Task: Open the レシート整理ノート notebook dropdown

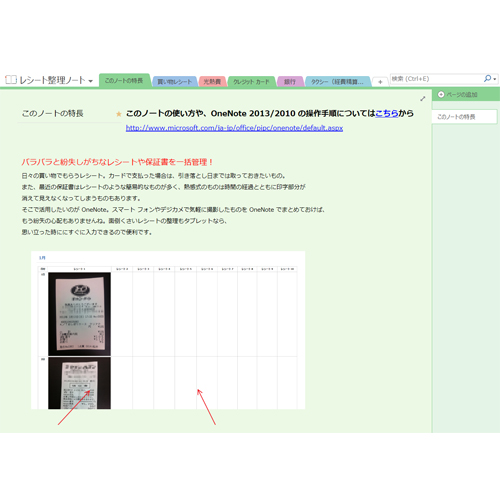Action: tap(90, 81)
